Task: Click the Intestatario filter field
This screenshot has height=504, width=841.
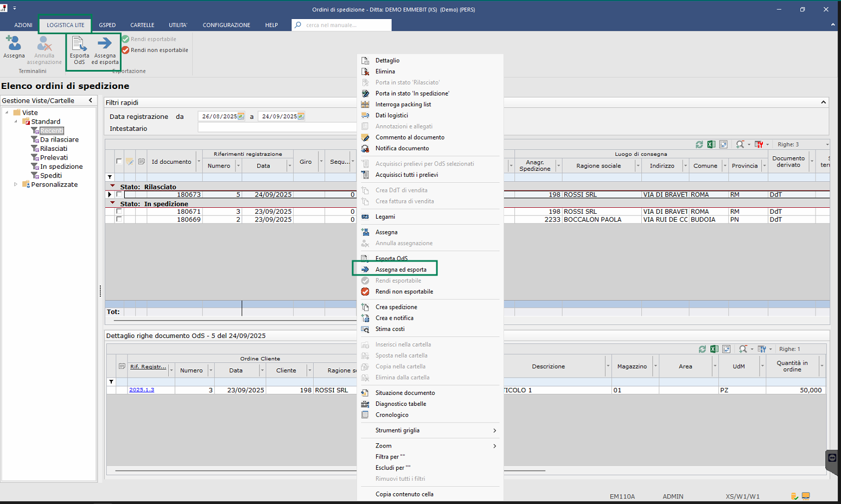Action: point(277,128)
